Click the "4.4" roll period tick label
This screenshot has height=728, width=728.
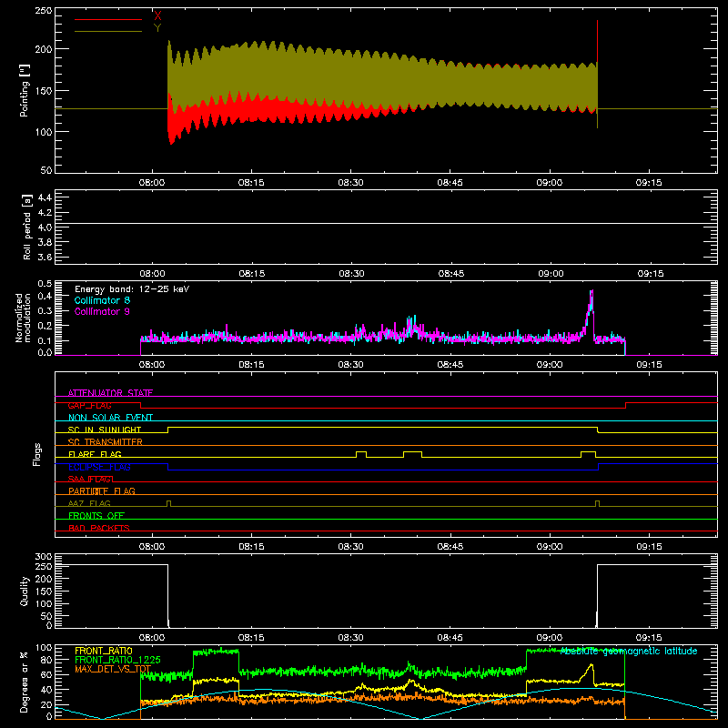(x=45, y=197)
